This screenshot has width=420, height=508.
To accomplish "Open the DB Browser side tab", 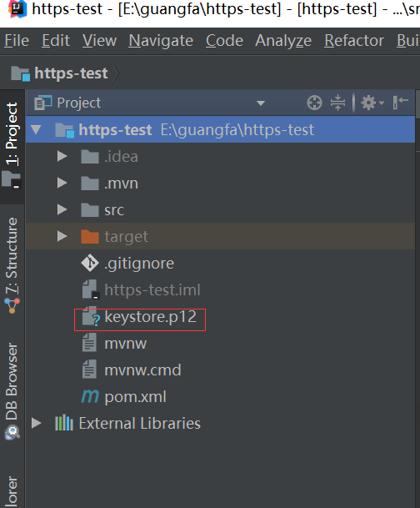I will coord(12,391).
